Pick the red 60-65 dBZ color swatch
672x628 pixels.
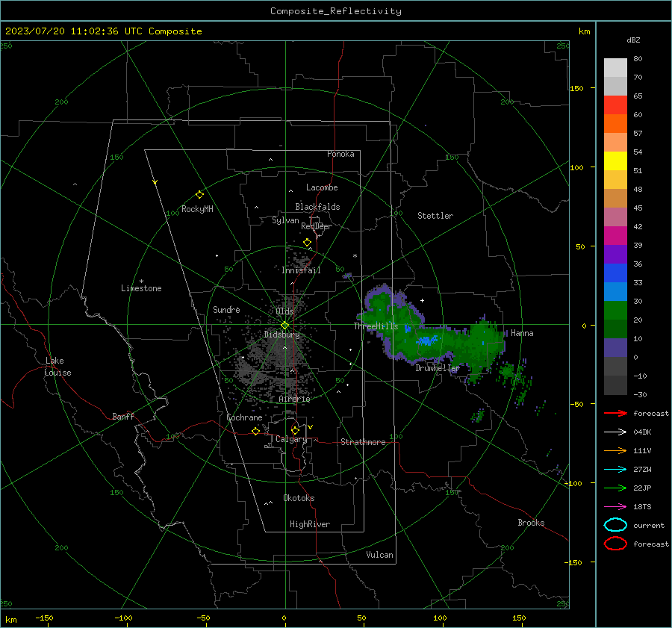point(615,105)
